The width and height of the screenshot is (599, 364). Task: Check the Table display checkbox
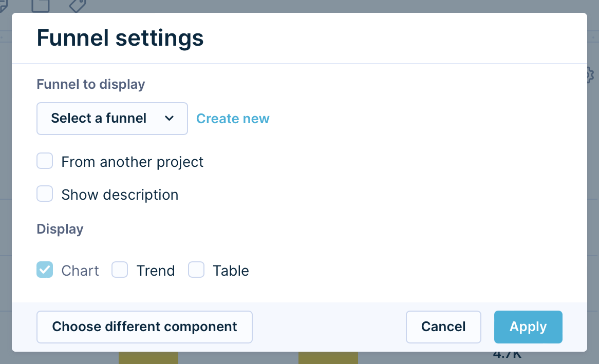[x=196, y=270]
